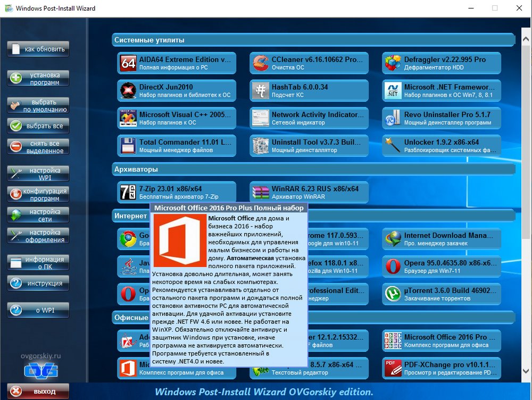Click the установка программ button
Image resolution: width=532 pixels, height=400 pixels.
coord(38,79)
